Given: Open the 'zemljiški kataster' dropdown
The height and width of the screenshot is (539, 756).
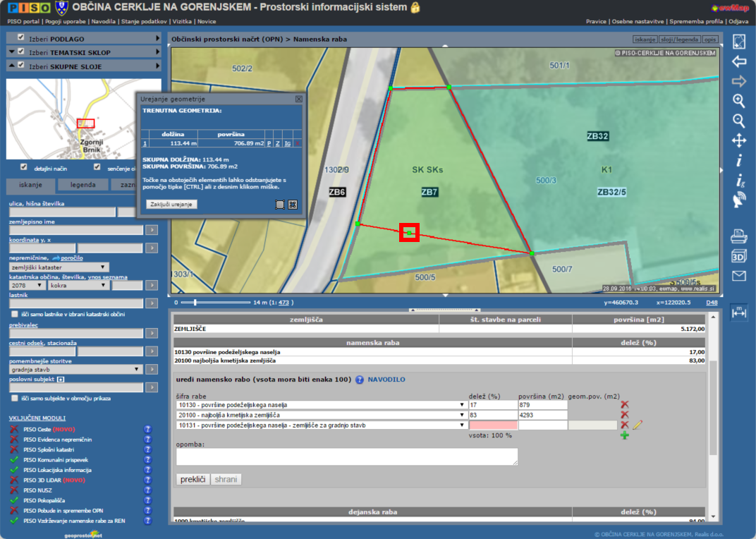Looking at the screenshot, I should (x=59, y=267).
